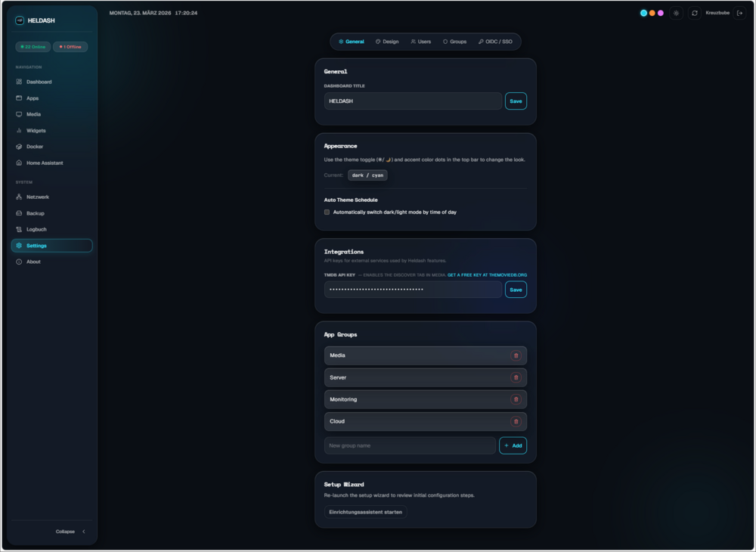
Task: Click the HELDASH logo icon
Action: pyautogui.click(x=20, y=20)
